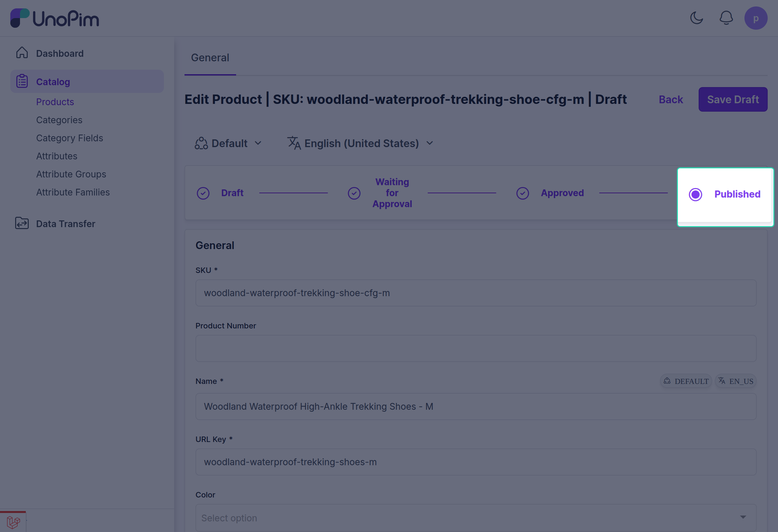778x532 pixels.
Task: Open the notifications bell
Action: (726, 18)
